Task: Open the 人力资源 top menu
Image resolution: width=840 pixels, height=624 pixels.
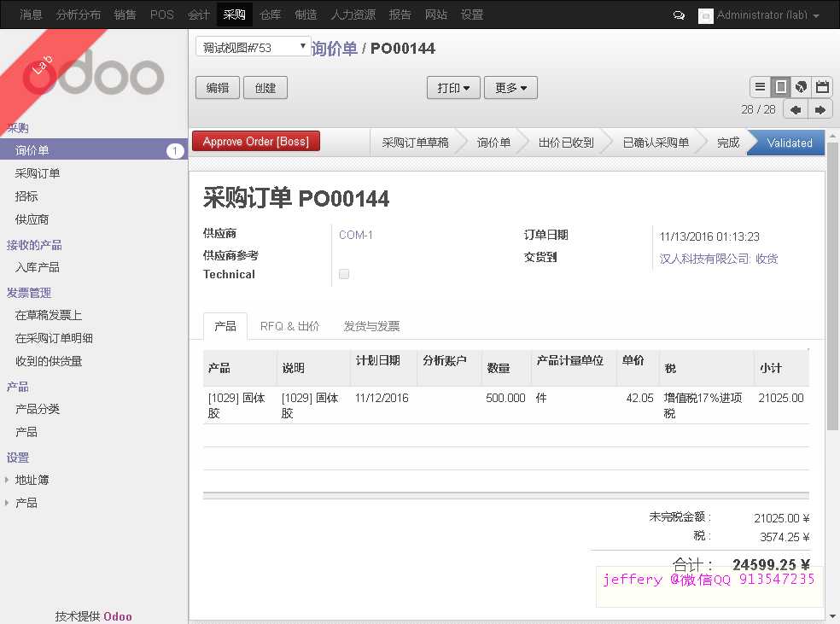Action: click(x=353, y=15)
